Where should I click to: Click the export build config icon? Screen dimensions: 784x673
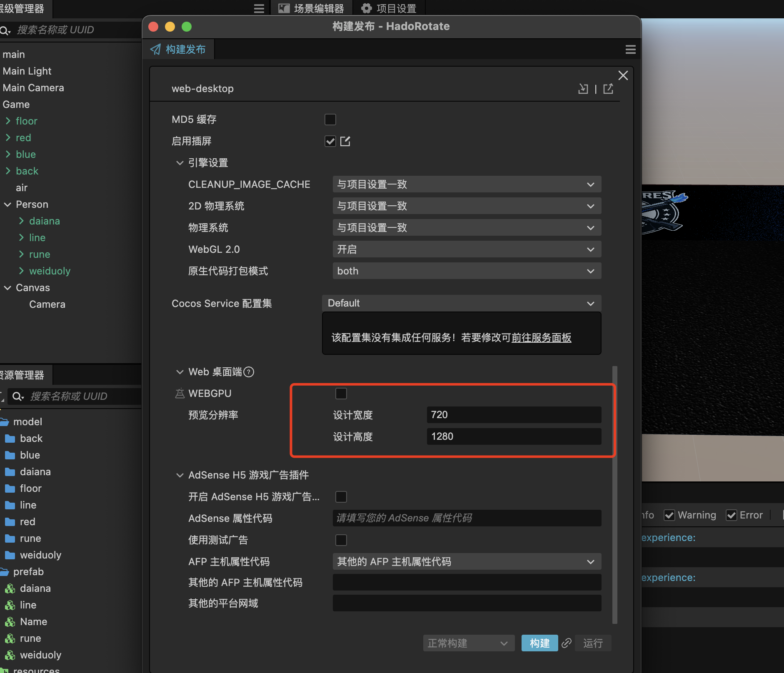point(608,89)
